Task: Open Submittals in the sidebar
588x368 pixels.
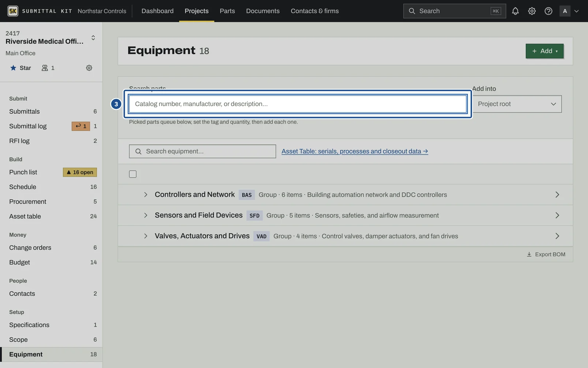Action: [51, 112]
